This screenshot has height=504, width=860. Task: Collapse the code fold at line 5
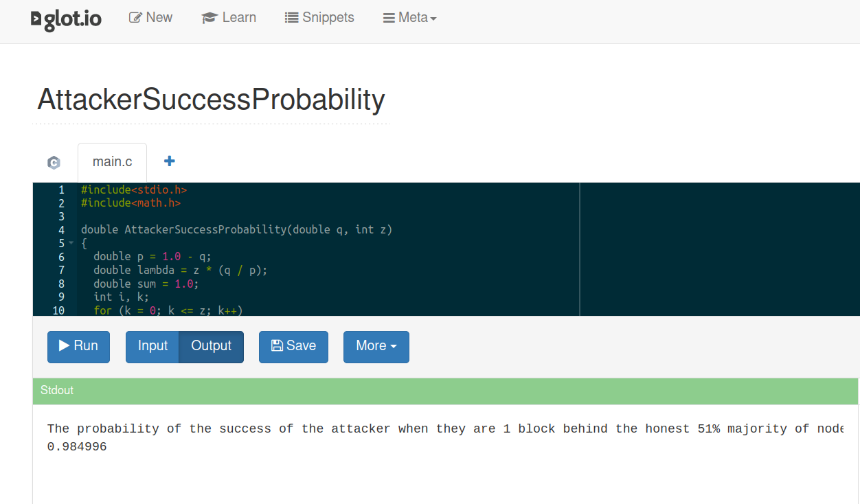[71, 243]
